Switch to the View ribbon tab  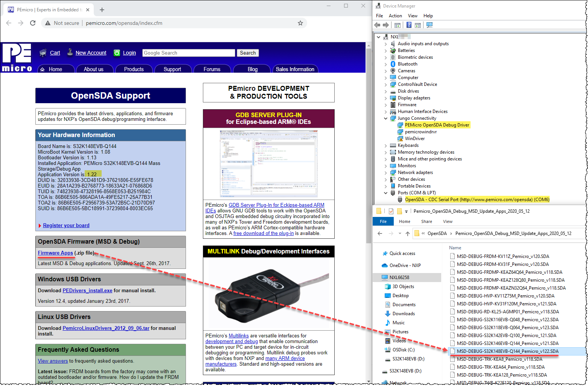(448, 221)
